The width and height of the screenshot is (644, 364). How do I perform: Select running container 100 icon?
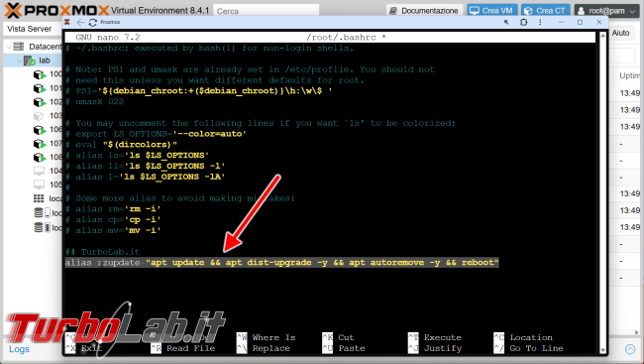click(x=39, y=74)
